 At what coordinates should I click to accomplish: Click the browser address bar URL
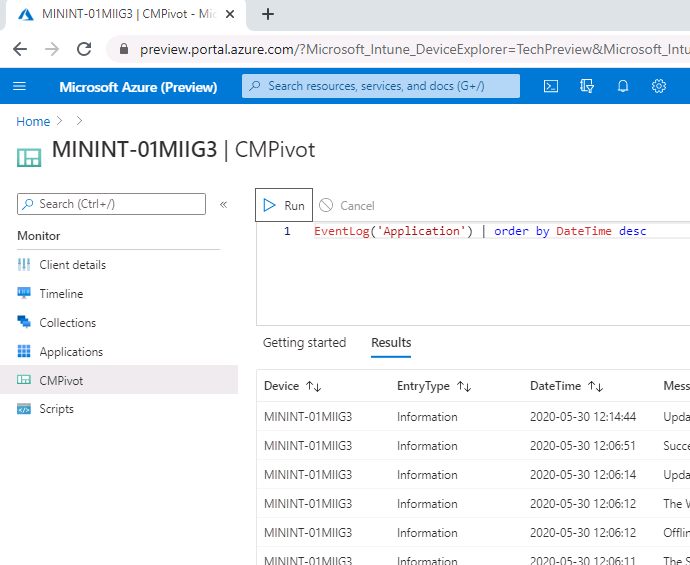click(414, 49)
